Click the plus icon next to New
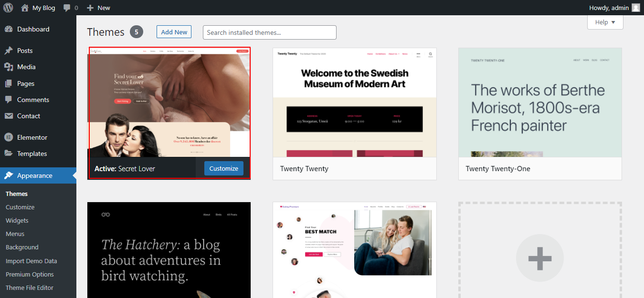Image resolution: width=644 pixels, height=298 pixels. pyautogui.click(x=90, y=8)
